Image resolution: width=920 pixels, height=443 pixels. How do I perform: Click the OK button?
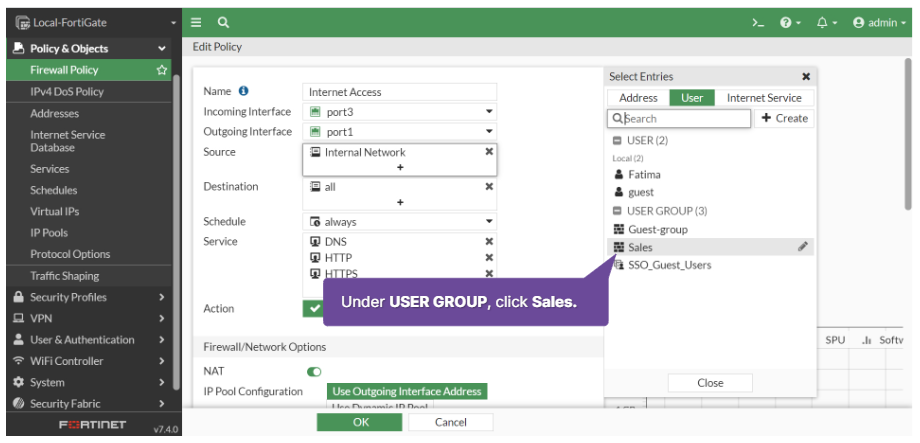click(x=361, y=422)
